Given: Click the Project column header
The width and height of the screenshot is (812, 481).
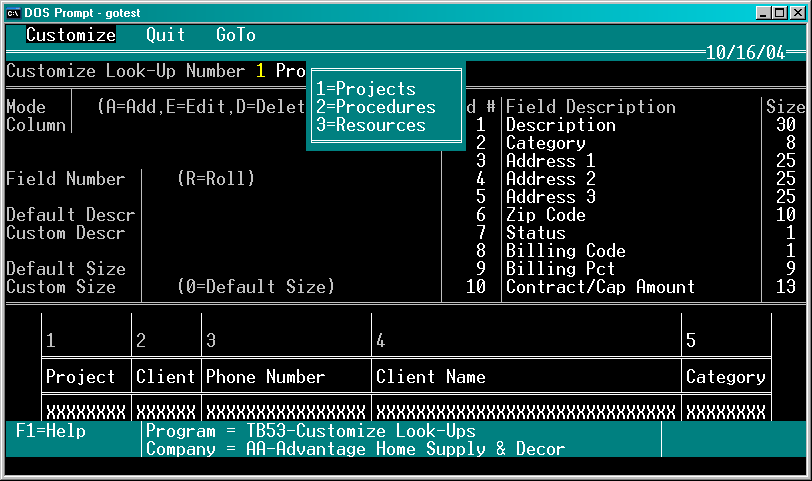Looking at the screenshot, I should [80, 376].
